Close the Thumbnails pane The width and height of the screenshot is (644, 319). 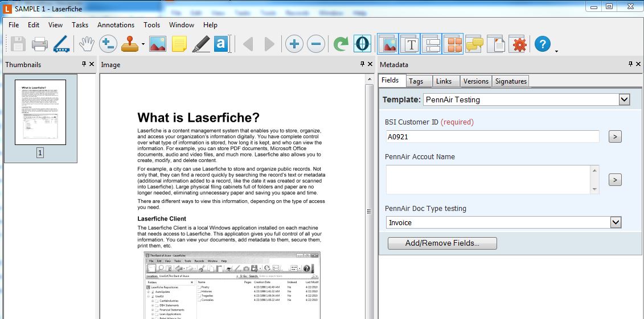92,64
